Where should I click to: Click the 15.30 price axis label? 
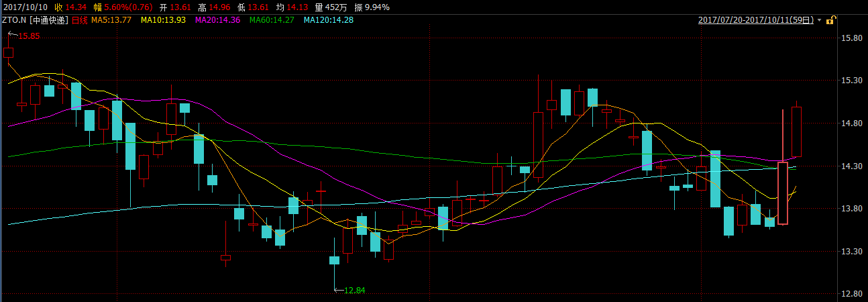(x=851, y=81)
